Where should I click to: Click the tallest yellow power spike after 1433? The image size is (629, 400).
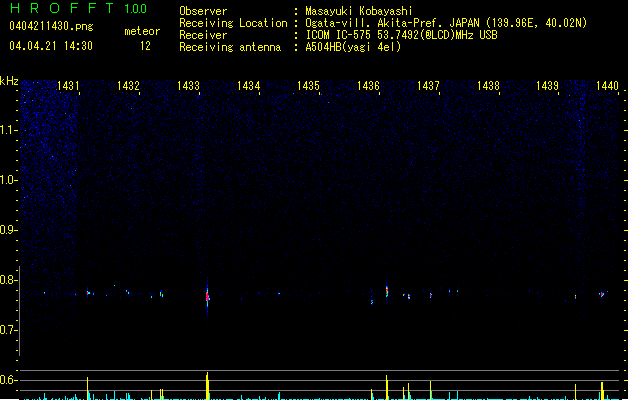pos(207,386)
